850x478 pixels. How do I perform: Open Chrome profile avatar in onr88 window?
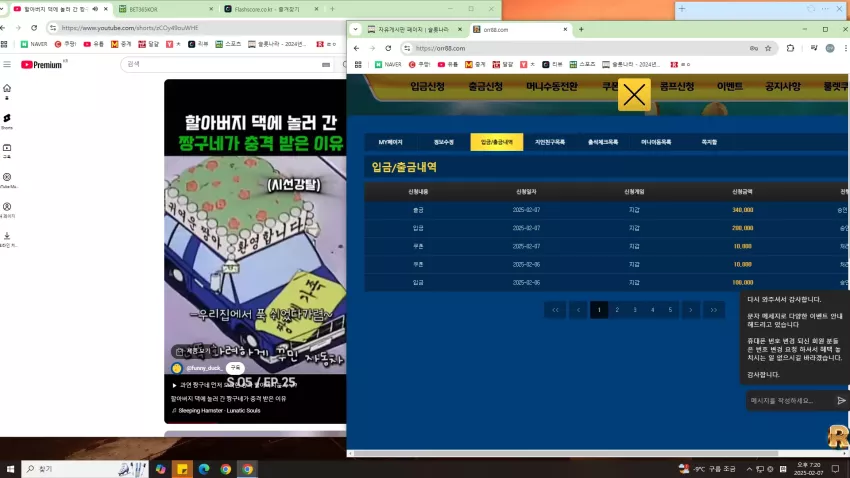pos(830,48)
